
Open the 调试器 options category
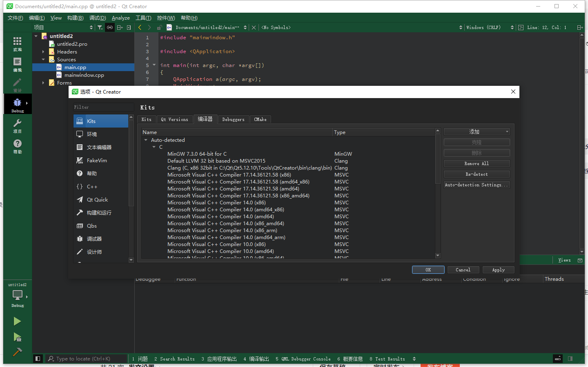[x=101, y=239]
